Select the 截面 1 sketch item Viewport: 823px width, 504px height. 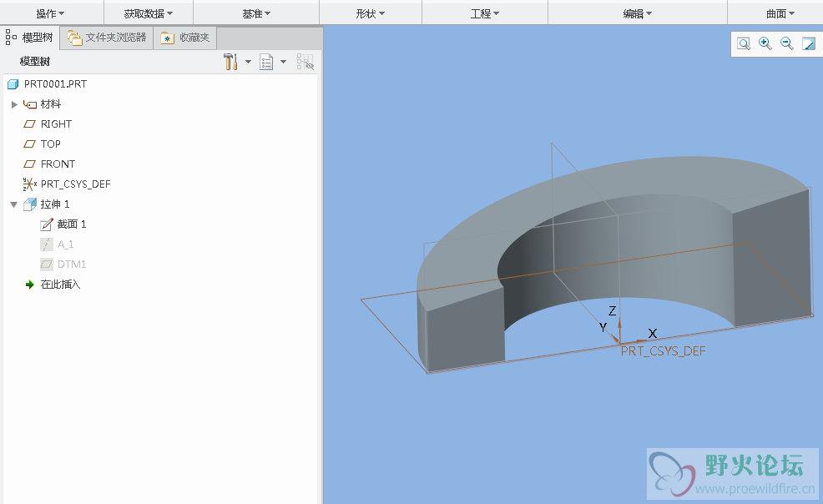point(72,224)
